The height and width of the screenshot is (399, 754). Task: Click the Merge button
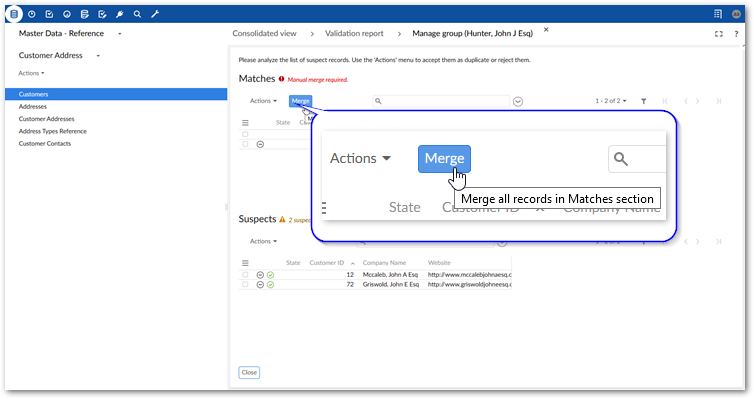pyautogui.click(x=301, y=101)
